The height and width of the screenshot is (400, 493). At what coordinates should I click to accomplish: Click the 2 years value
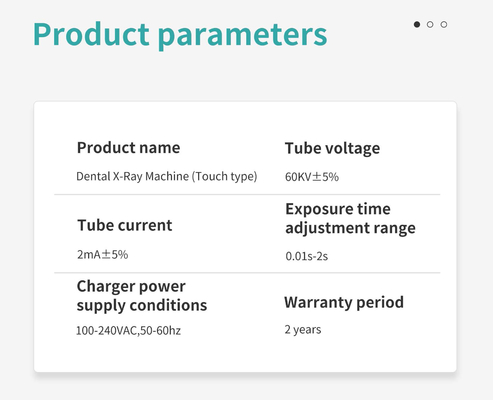click(303, 330)
